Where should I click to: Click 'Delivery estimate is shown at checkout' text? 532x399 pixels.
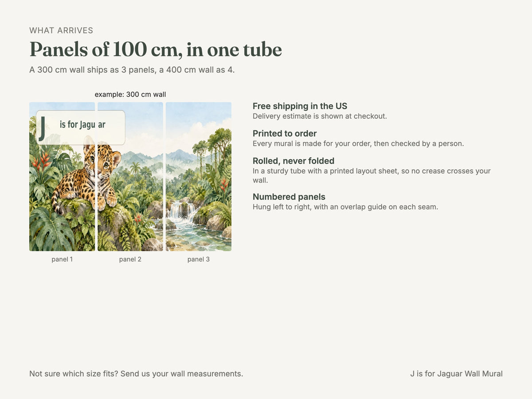[x=320, y=116]
